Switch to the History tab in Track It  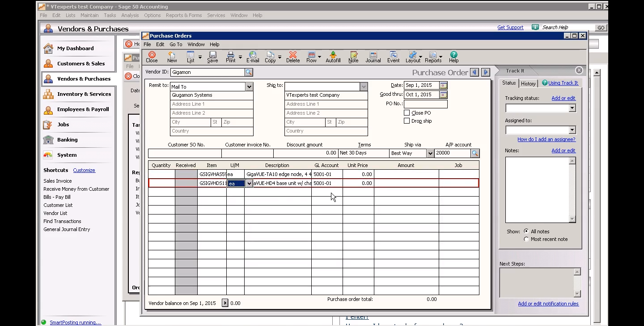point(528,84)
